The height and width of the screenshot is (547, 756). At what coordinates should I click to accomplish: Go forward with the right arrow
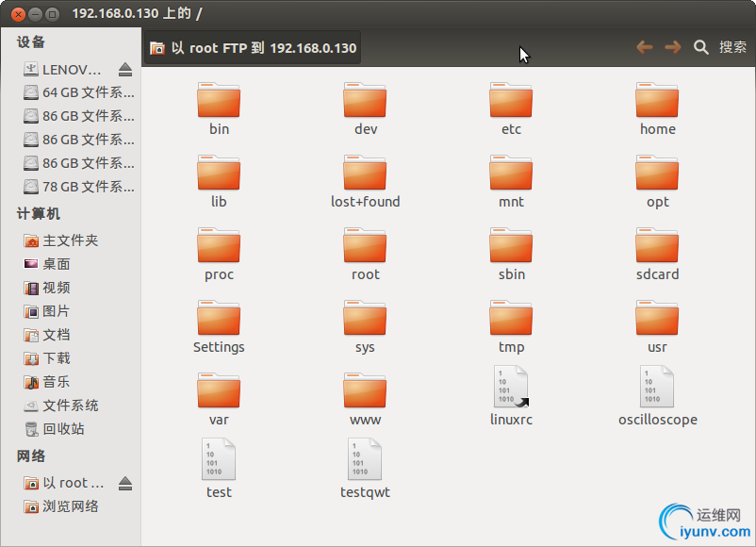pos(673,47)
